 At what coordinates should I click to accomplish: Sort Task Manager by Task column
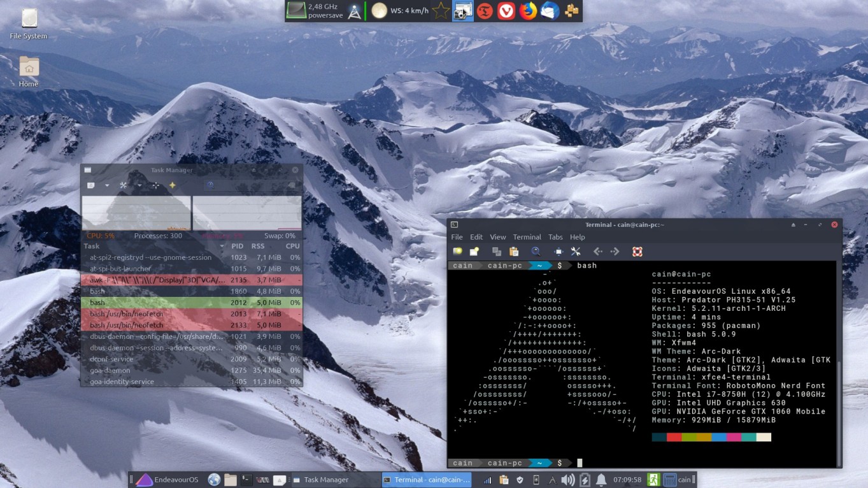coord(154,246)
